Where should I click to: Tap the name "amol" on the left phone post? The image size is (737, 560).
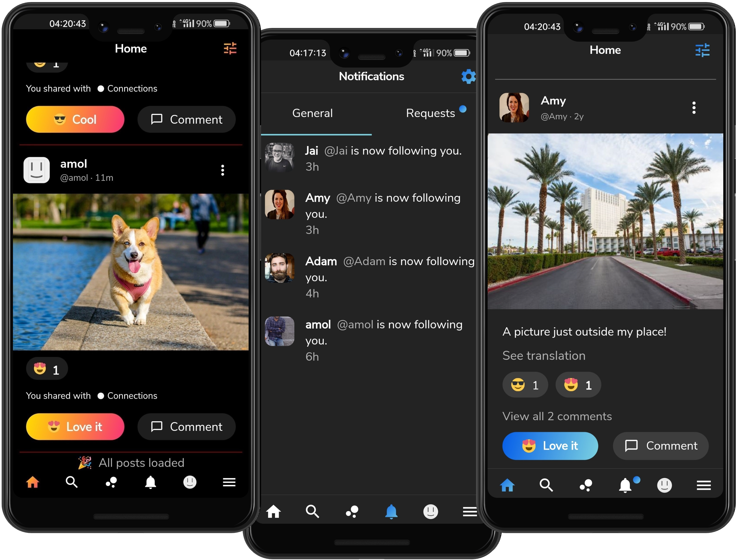point(73,164)
